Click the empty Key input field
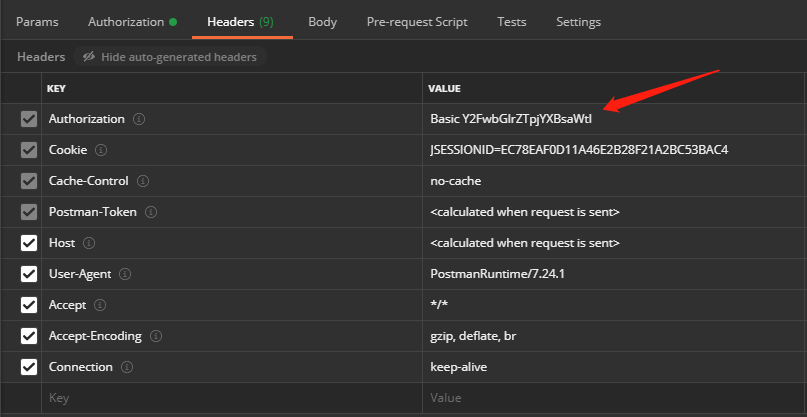Viewport: 807px width, 417px height. (x=232, y=397)
